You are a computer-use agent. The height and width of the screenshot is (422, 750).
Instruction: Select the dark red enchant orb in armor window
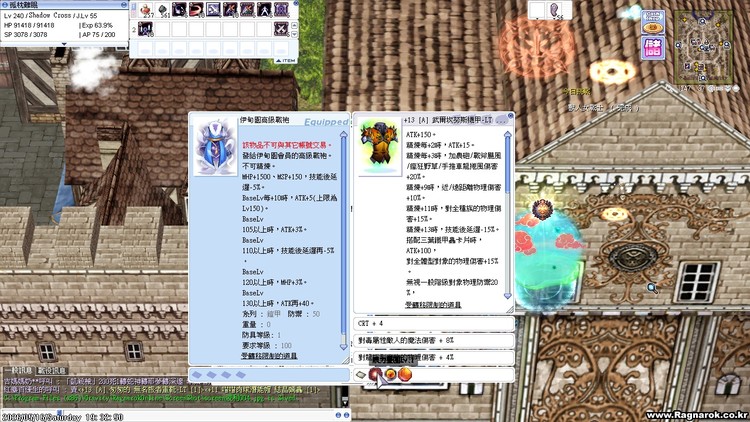coord(375,374)
